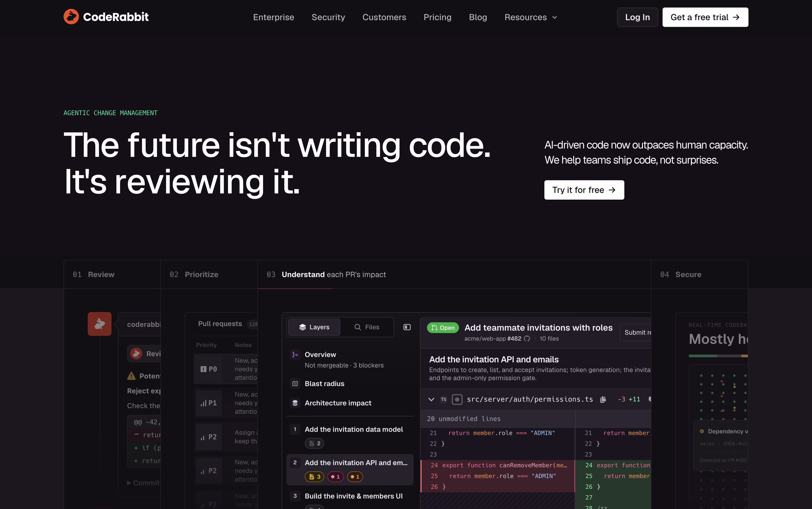Switch to the Files view toggle

coord(366,327)
